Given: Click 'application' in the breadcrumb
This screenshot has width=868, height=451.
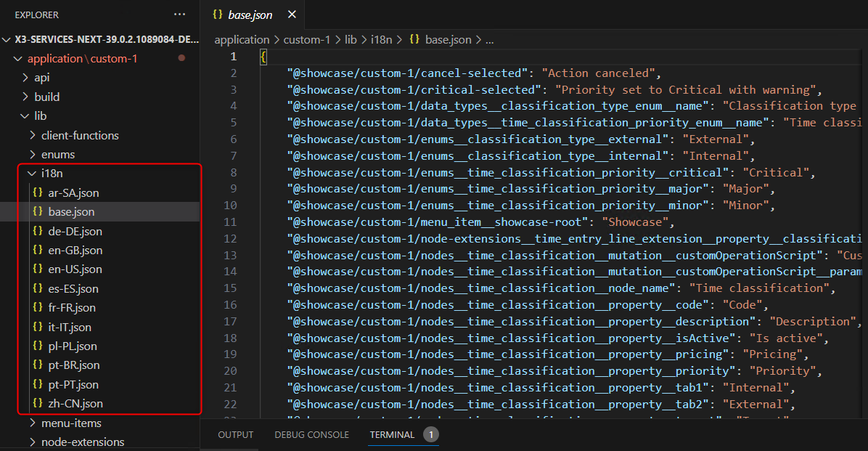Looking at the screenshot, I should tap(242, 39).
